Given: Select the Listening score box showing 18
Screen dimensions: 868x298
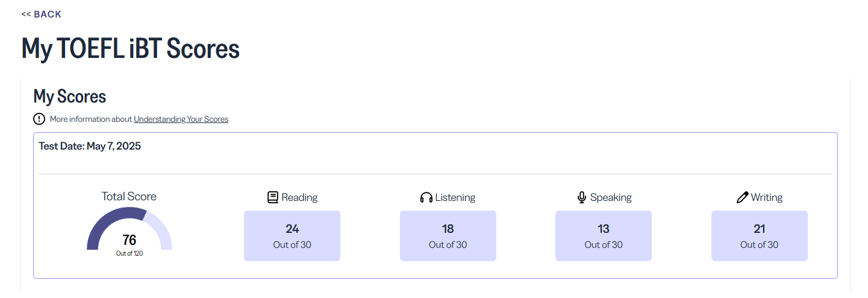Looking at the screenshot, I should [448, 236].
